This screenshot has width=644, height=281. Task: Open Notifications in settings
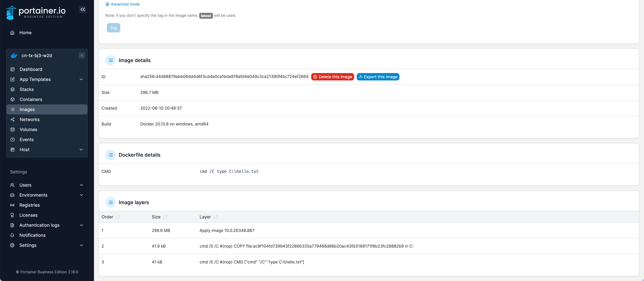point(47,235)
